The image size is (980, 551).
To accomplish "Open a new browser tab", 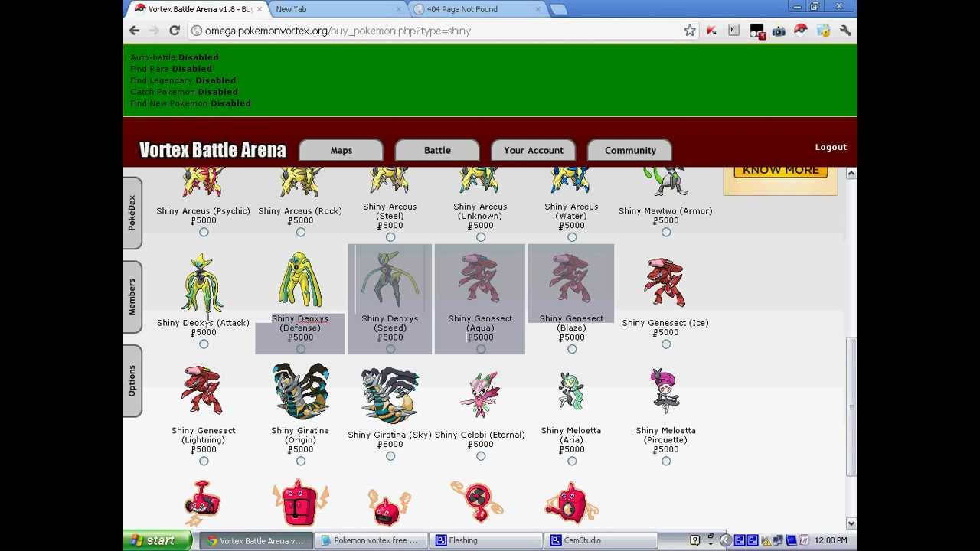I will (558, 9).
